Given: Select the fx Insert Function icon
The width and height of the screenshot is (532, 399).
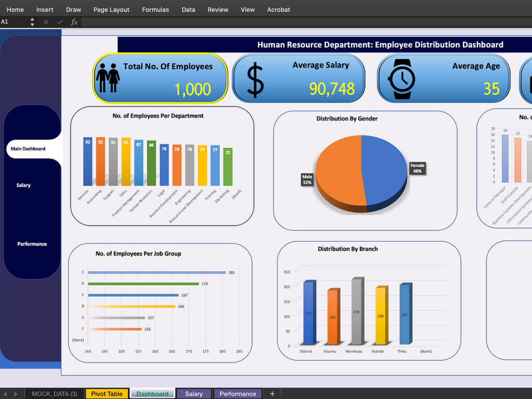Looking at the screenshot, I should [74, 22].
